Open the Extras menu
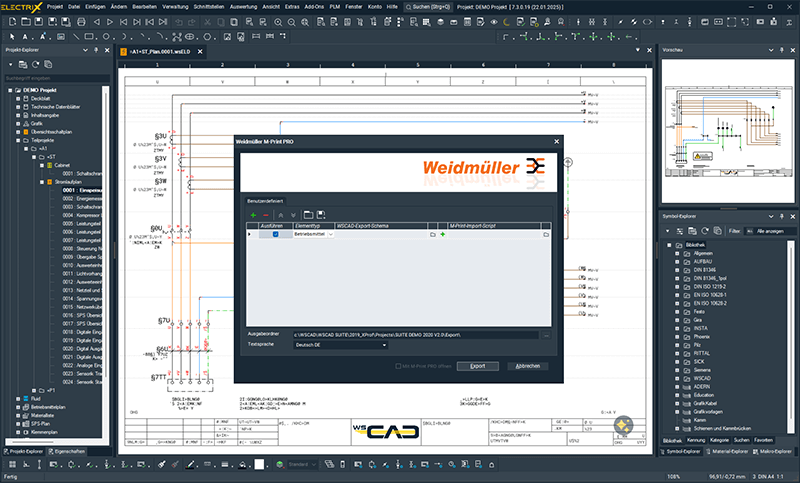This screenshot has height=483, width=800. [292, 7]
